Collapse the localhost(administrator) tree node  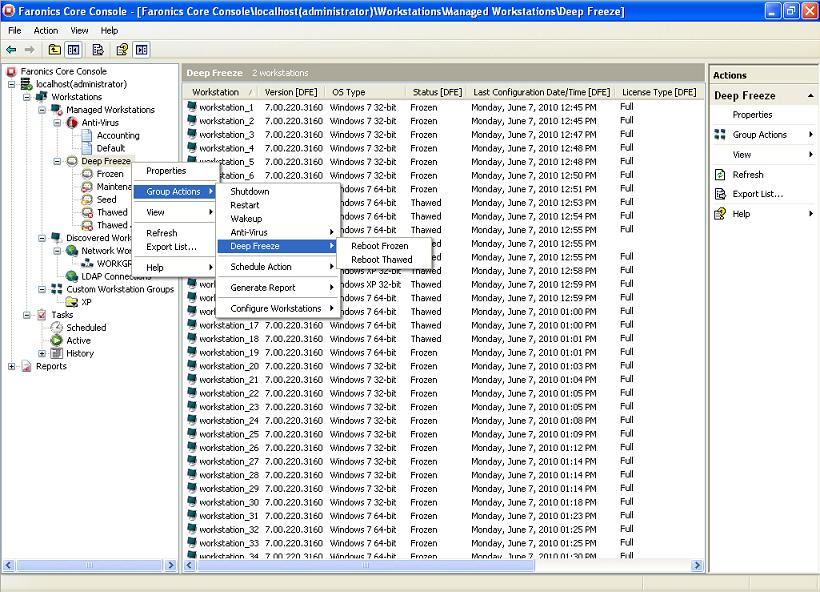click(x=12, y=84)
